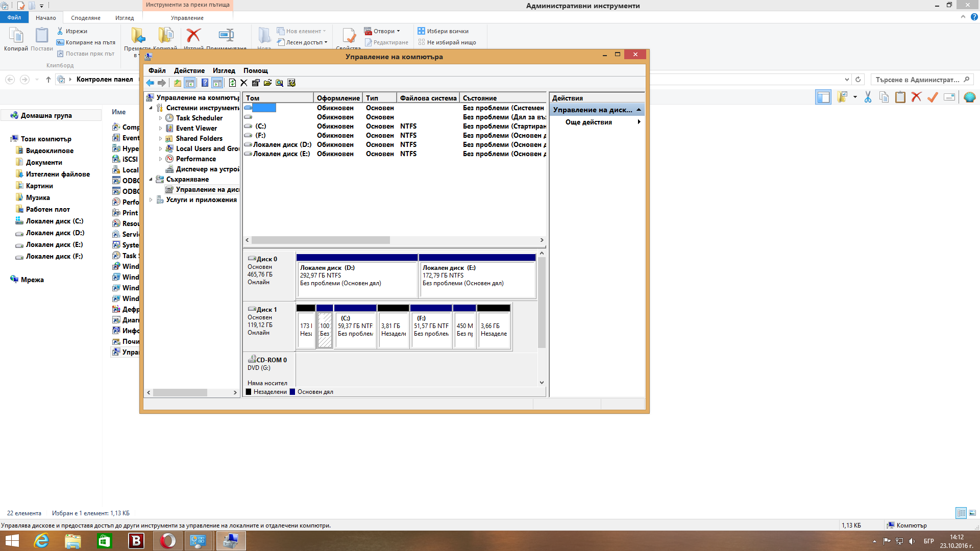The image size is (980, 551).
Task: Click the Properties icon in the toolbar
Action: click(256, 83)
